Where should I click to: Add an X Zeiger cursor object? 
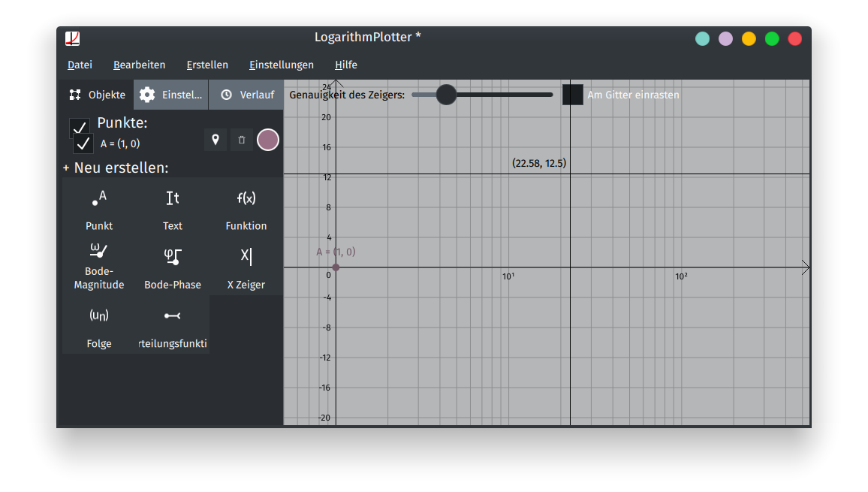(x=246, y=266)
